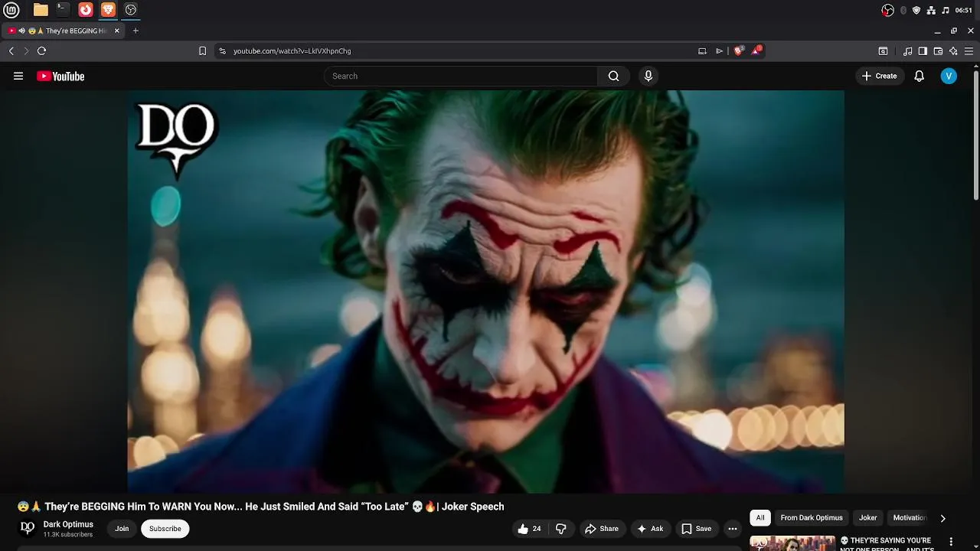Open Brave Rewards triangle icon
980x551 pixels.
(x=756, y=51)
